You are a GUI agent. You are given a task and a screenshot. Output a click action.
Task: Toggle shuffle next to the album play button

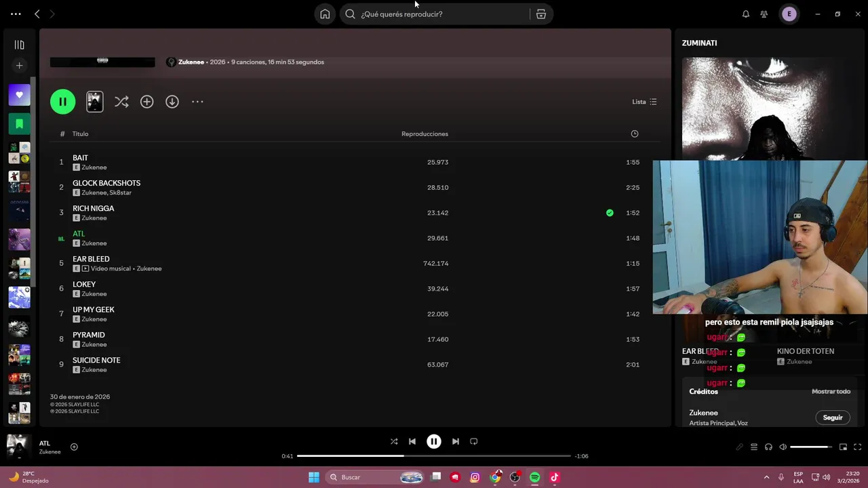pos(121,102)
